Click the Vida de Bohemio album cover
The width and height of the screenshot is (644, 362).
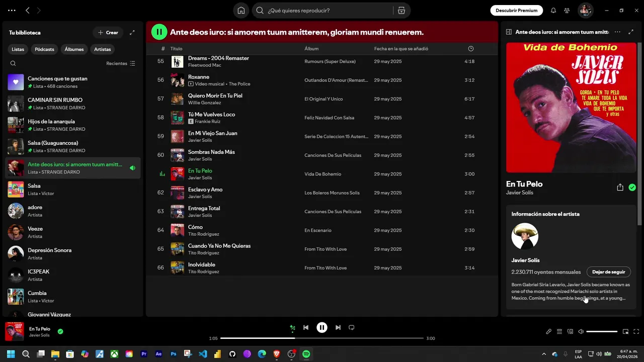pos(571,108)
